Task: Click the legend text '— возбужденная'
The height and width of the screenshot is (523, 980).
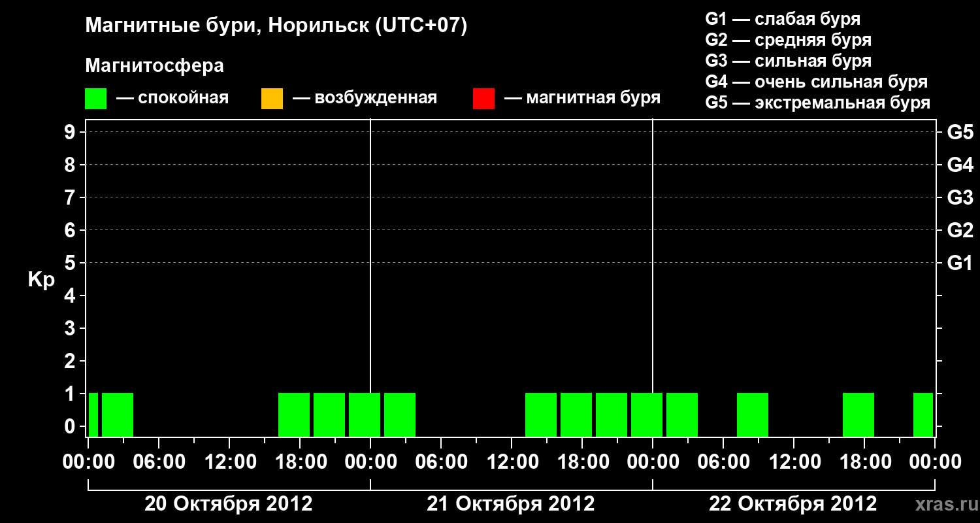Action: click(x=365, y=99)
